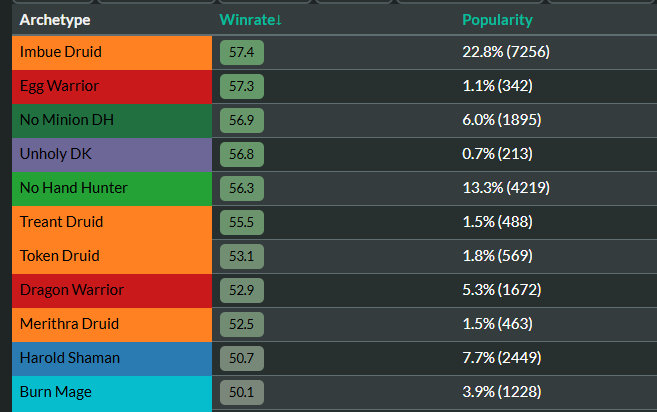This screenshot has width=657, height=412.
Task: Click the 53.1 winrate badge
Action: point(242,256)
